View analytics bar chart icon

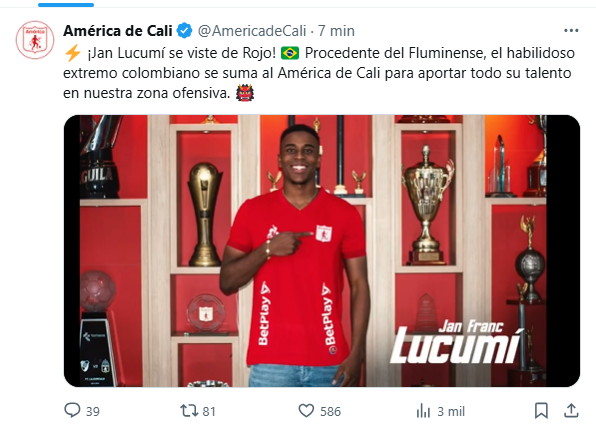click(x=423, y=411)
